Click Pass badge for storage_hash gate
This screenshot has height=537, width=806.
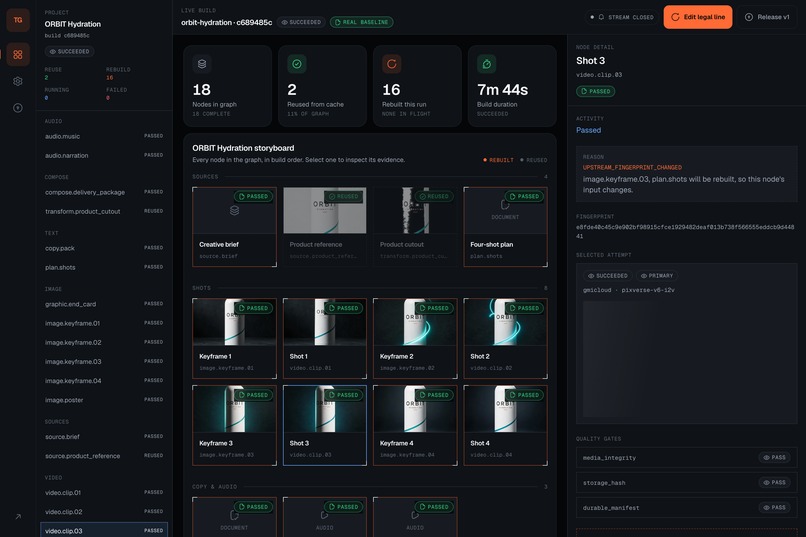tap(775, 483)
